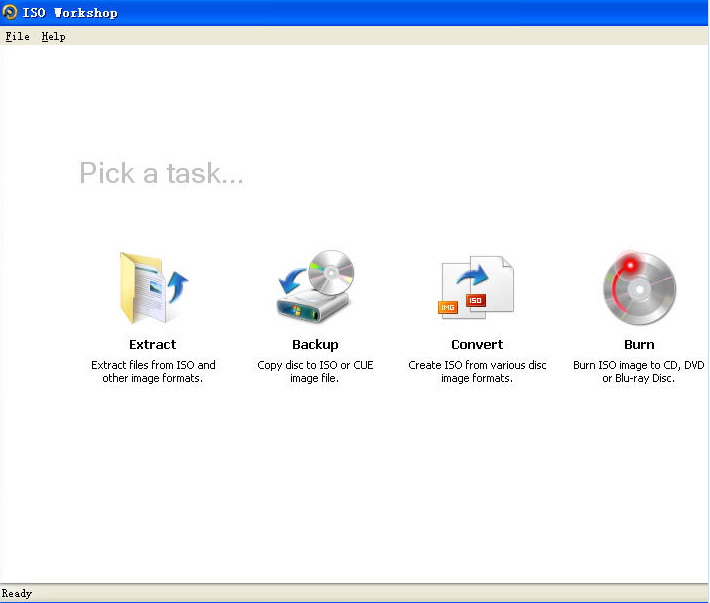Click 'Extract files from ISO and other image formats' text

tap(153, 371)
